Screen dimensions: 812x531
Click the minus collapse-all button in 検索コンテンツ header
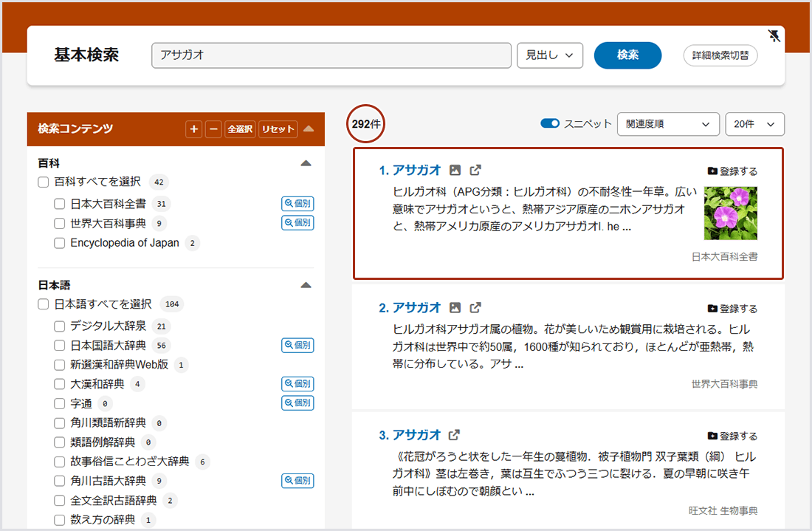click(x=213, y=129)
